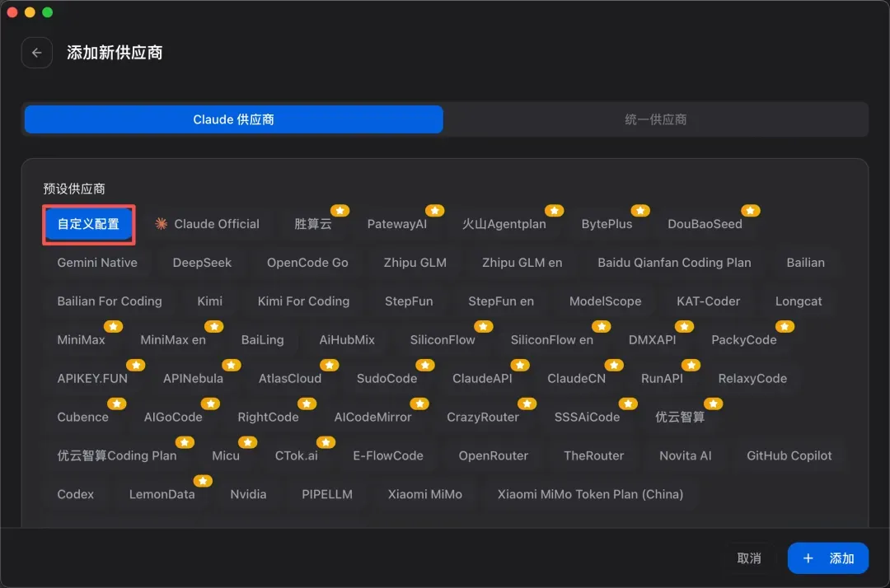Click the star badge on 火山Agentplan
Image resolution: width=890 pixels, height=588 pixels.
554,210
